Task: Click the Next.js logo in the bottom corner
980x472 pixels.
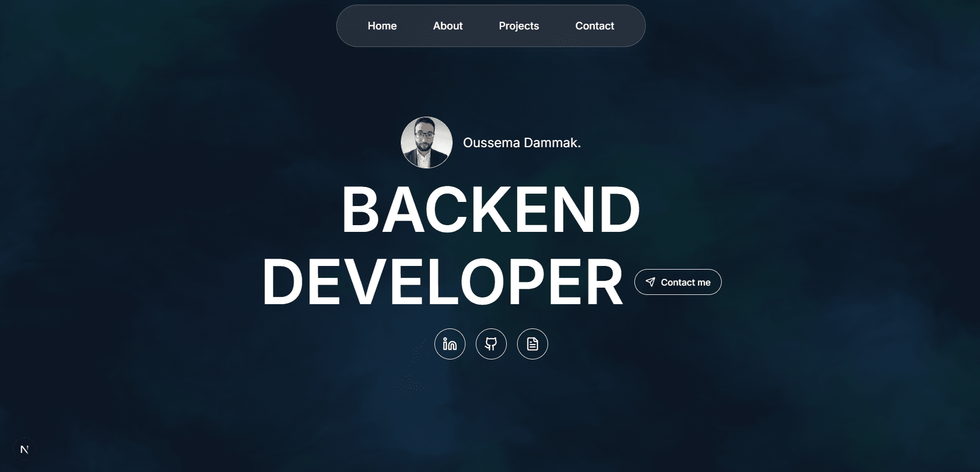Action: coord(24,448)
